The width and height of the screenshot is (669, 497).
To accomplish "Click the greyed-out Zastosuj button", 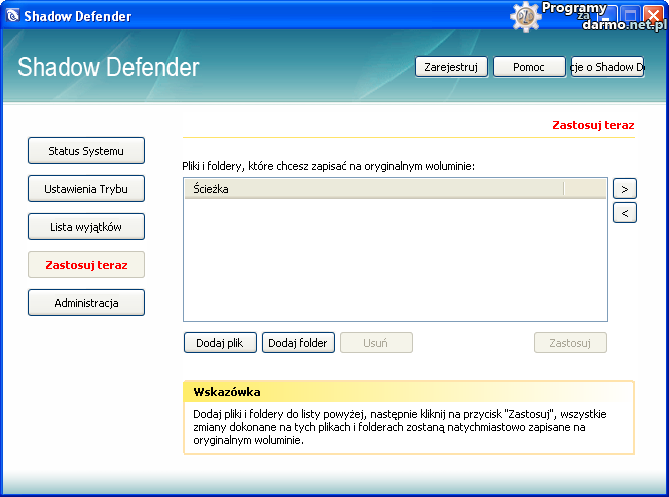I will (x=570, y=343).
